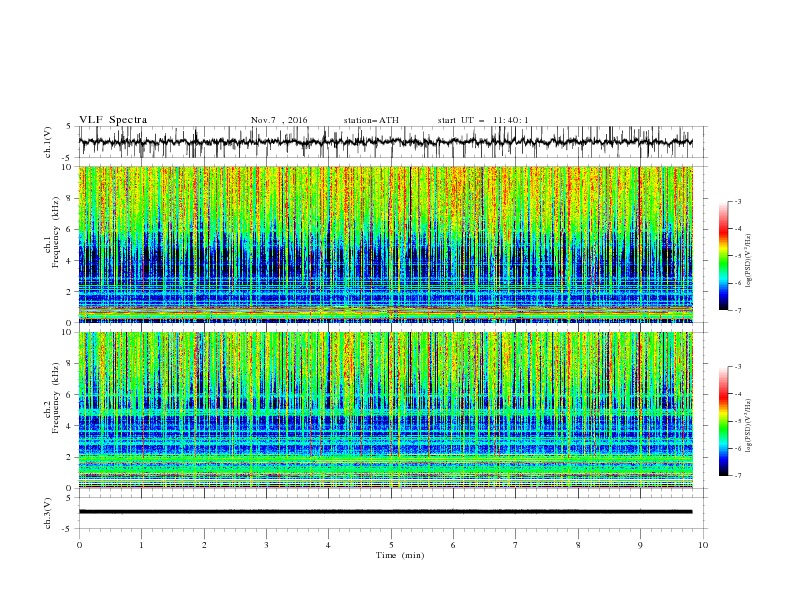792x612 pixels.
Task: Click the ch.3 voltage waveform trace
Action: (x=385, y=512)
